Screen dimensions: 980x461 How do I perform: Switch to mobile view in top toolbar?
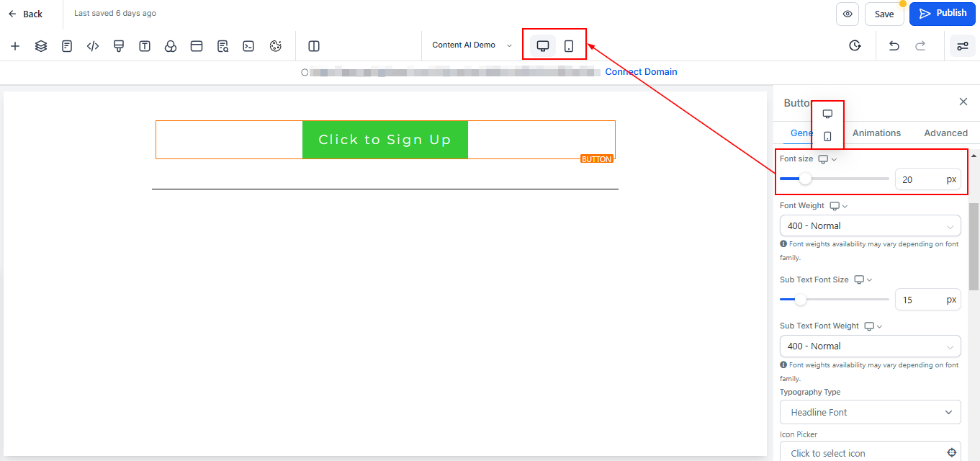[x=569, y=46]
